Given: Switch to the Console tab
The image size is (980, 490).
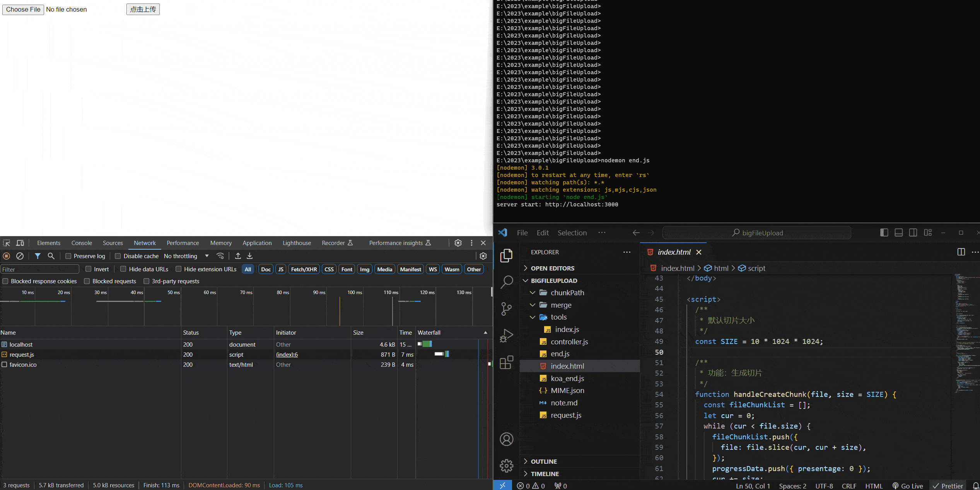Looking at the screenshot, I should click(82, 243).
